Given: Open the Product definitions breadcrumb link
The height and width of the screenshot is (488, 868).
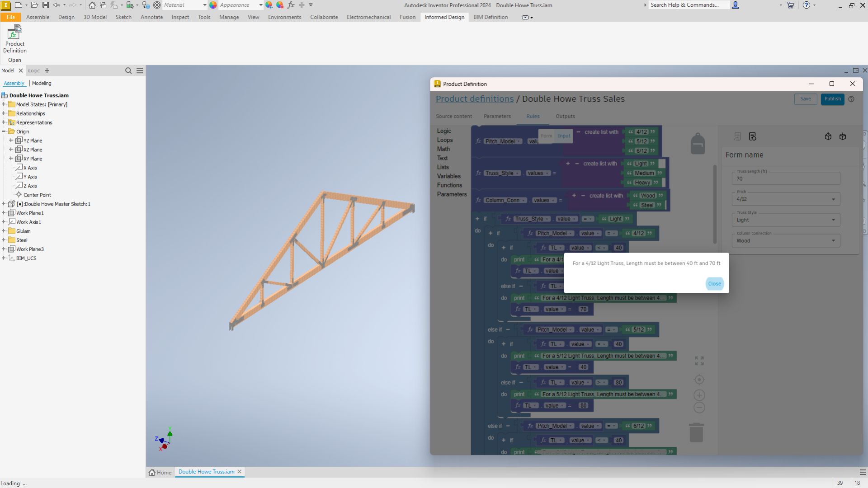Looking at the screenshot, I should click(x=474, y=99).
